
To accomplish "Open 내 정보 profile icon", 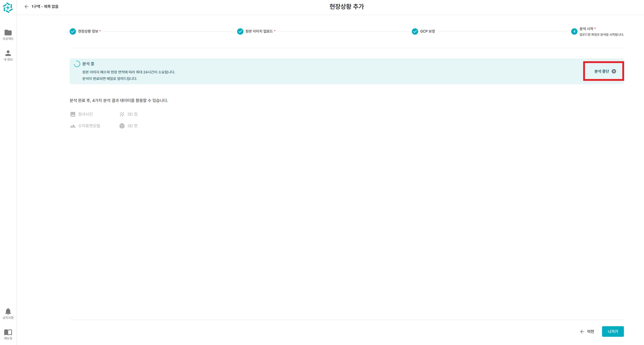I will pyautogui.click(x=8, y=53).
